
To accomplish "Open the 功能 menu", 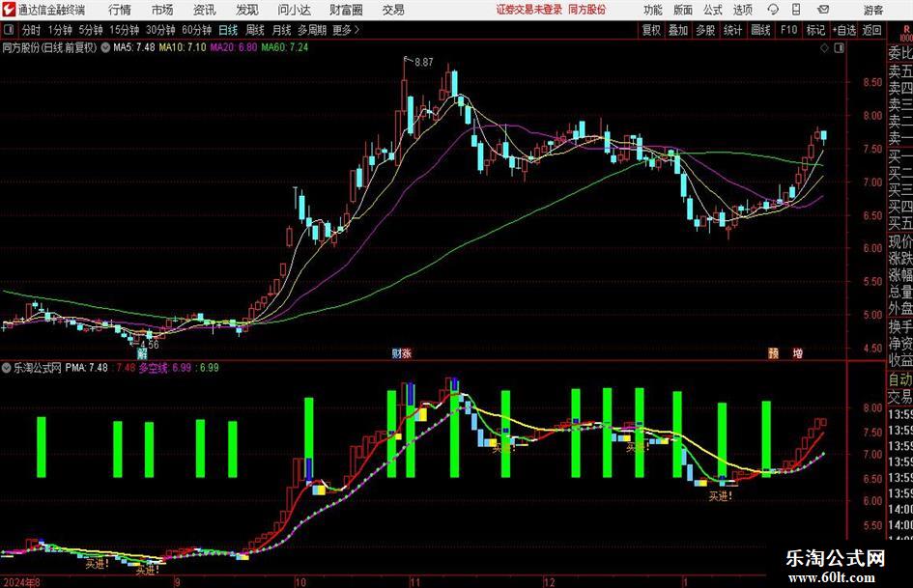I will tap(653, 10).
